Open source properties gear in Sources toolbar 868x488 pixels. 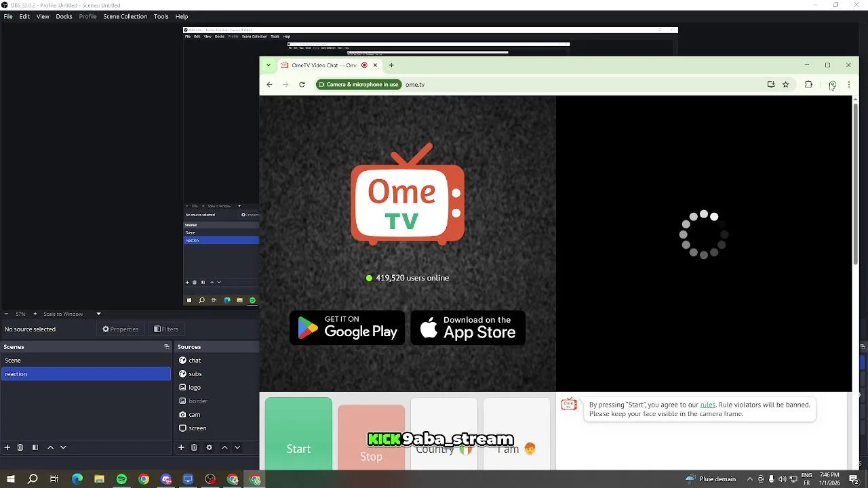tap(209, 447)
